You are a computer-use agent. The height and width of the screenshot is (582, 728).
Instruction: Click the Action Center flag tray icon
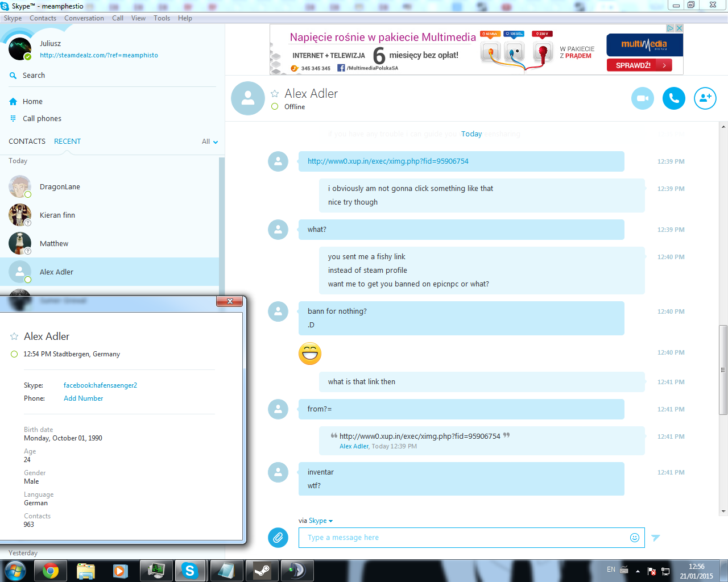[x=652, y=571]
